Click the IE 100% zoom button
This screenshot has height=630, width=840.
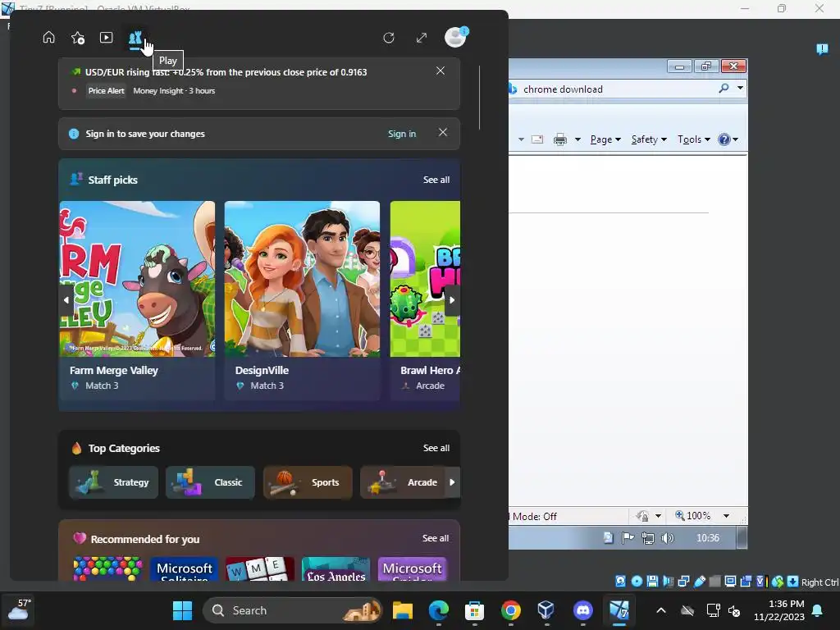[x=693, y=515]
